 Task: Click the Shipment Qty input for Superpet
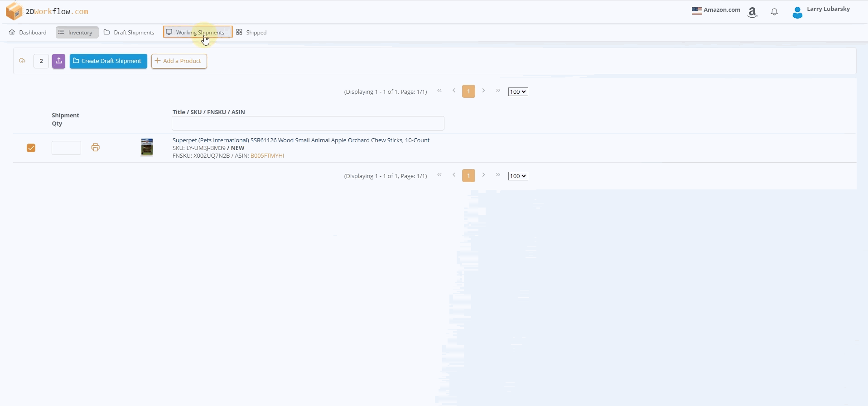(66, 148)
